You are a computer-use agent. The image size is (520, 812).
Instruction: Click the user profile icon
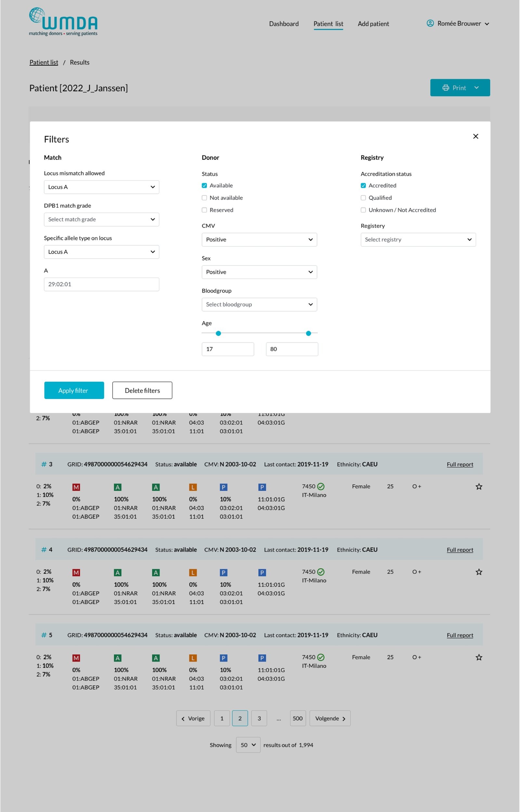(430, 23)
